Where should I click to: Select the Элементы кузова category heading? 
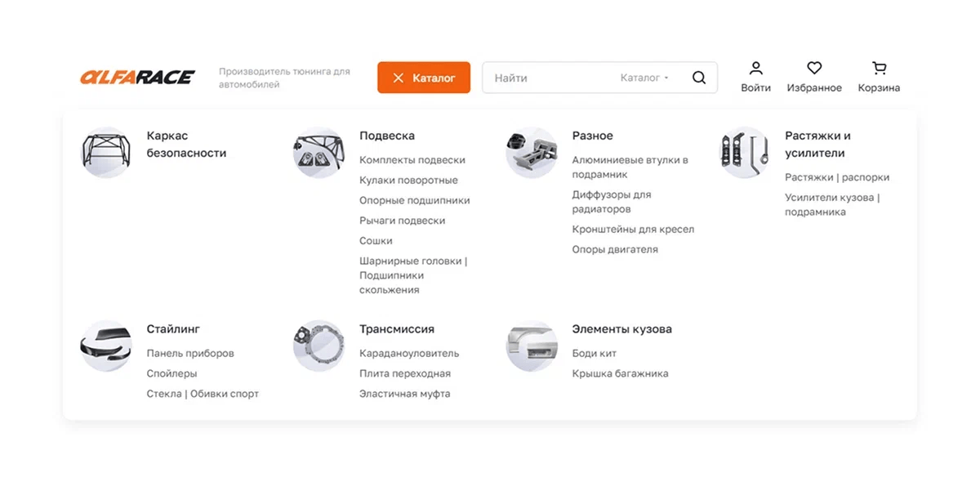[622, 329]
